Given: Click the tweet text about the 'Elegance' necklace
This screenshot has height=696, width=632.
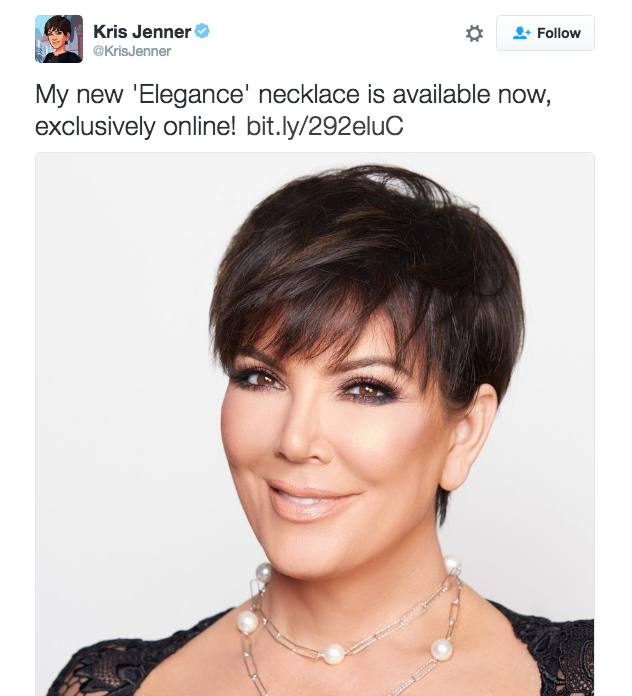Looking at the screenshot, I should click(x=293, y=110).
